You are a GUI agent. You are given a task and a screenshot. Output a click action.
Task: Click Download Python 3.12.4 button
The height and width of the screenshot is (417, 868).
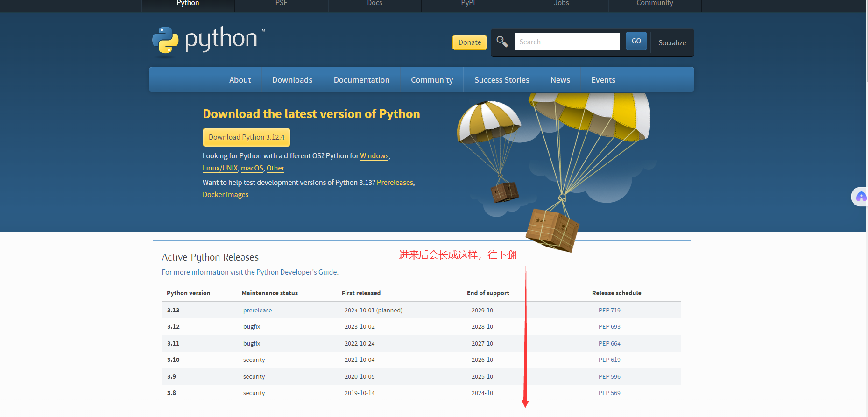[x=247, y=137]
